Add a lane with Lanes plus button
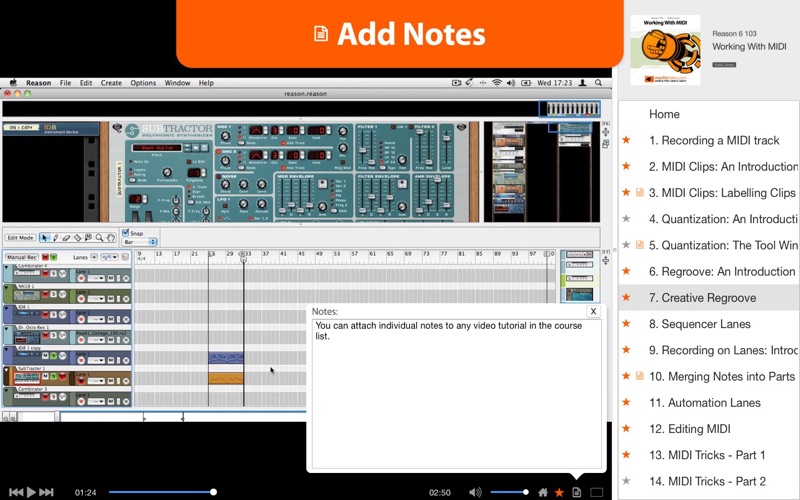 (94, 257)
